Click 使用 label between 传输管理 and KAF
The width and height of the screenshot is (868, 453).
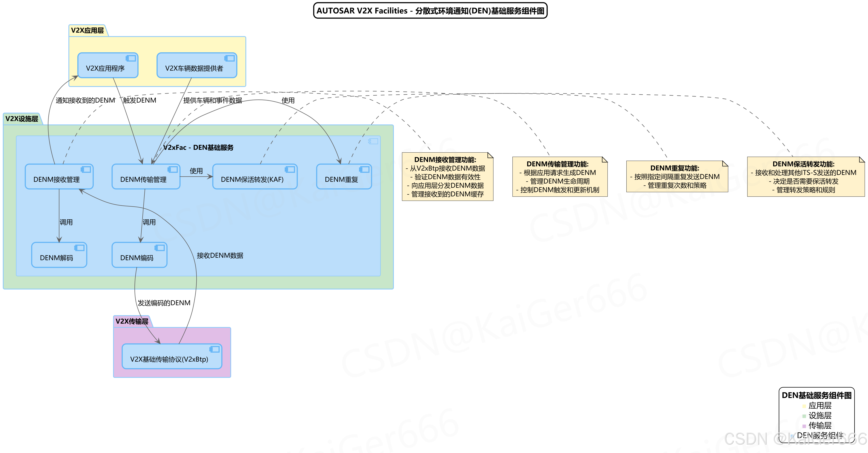tap(196, 171)
